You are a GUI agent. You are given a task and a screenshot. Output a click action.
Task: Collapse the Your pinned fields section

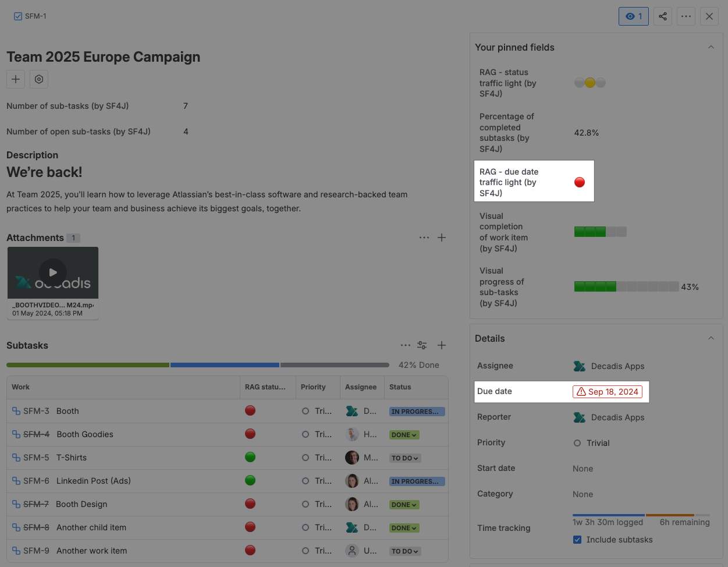coord(711,47)
